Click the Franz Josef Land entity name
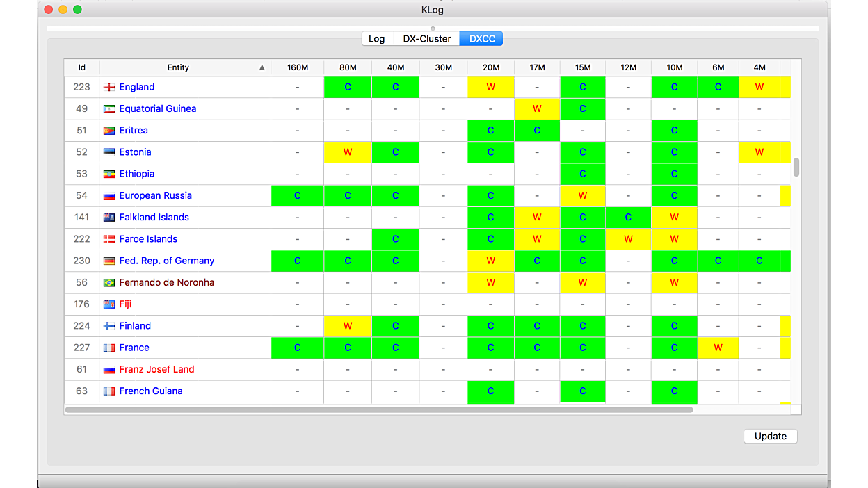Screen dimensions: 868x488 pyautogui.click(x=156, y=369)
